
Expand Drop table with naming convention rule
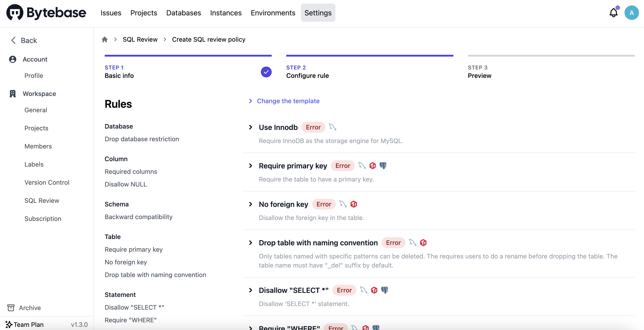250,243
